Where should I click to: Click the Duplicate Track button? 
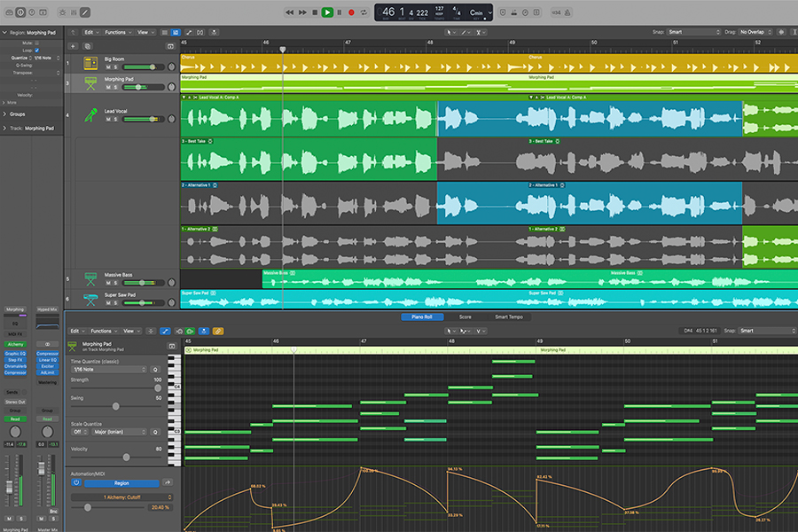click(x=88, y=46)
